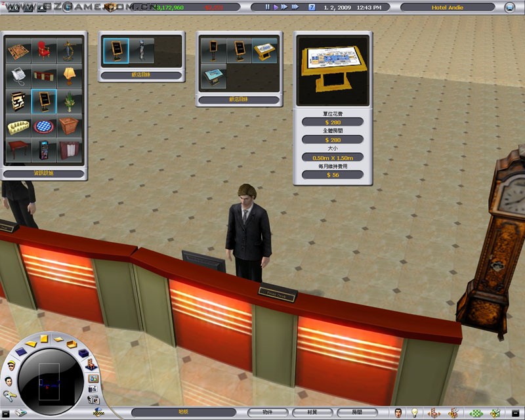Choose the golden statue decoration item
The image size is (525, 420).
(x=70, y=51)
